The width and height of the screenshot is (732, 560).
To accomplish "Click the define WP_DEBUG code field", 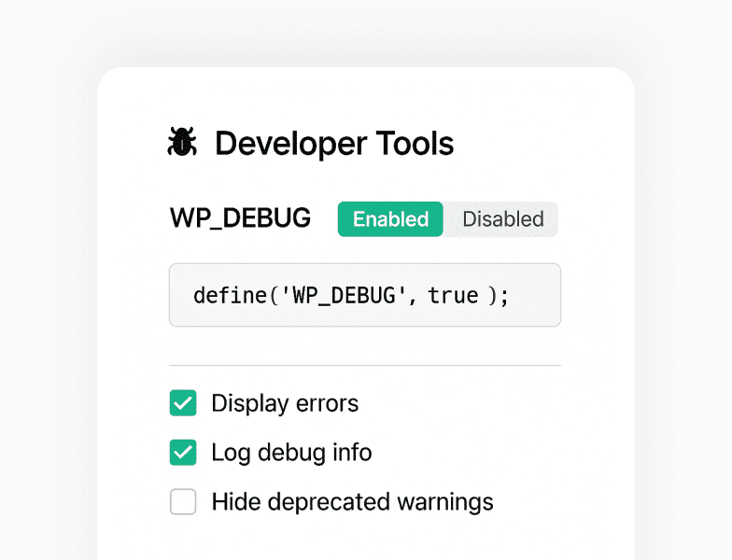I will coord(365,295).
